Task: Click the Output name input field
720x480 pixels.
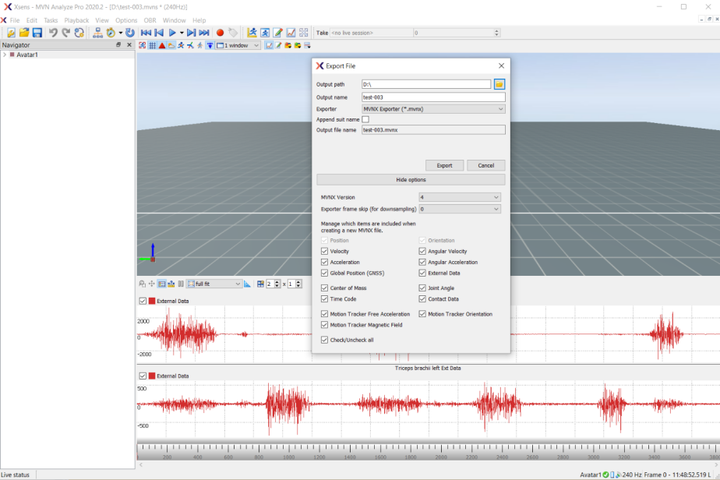Action: point(433,97)
